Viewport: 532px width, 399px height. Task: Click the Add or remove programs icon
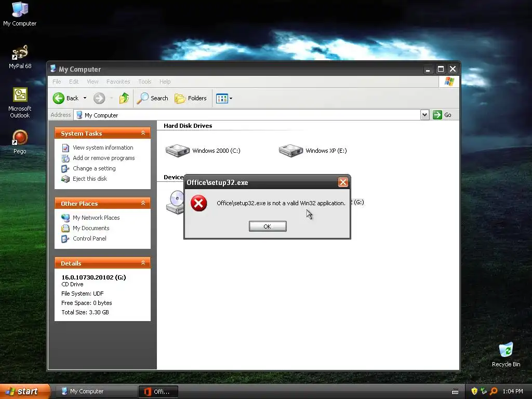click(65, 158)
